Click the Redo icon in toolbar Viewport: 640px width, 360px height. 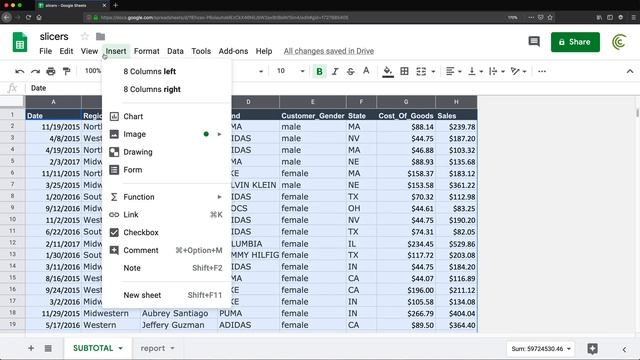click(35, 71)
